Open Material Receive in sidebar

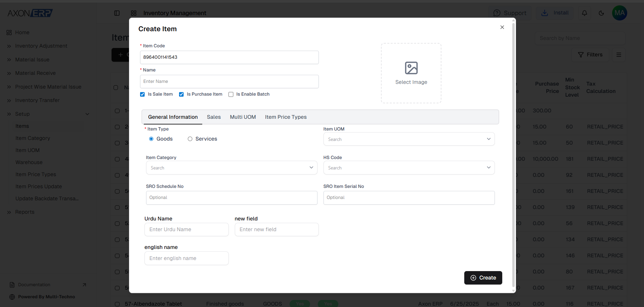tap(35, 73)
